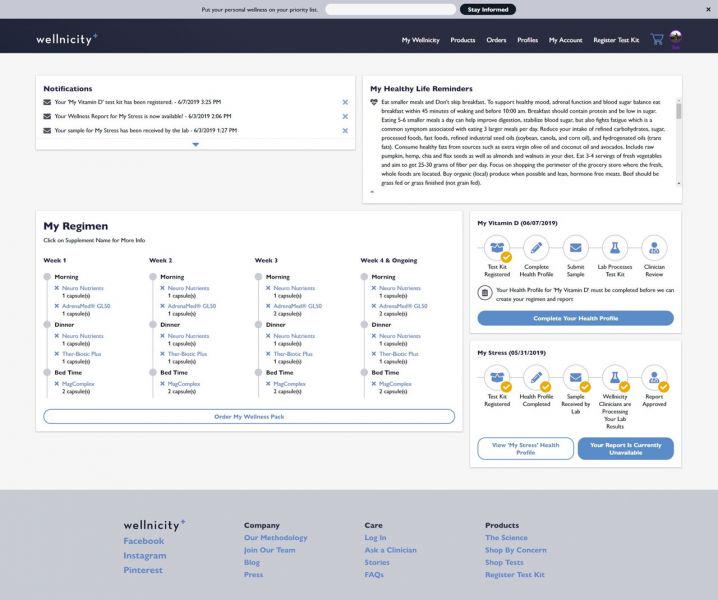Image resolution: width=718 pixels, height=600 pixels.
Task: Click My Stress clinicians processing flask icon
Action: click(615, 377)
